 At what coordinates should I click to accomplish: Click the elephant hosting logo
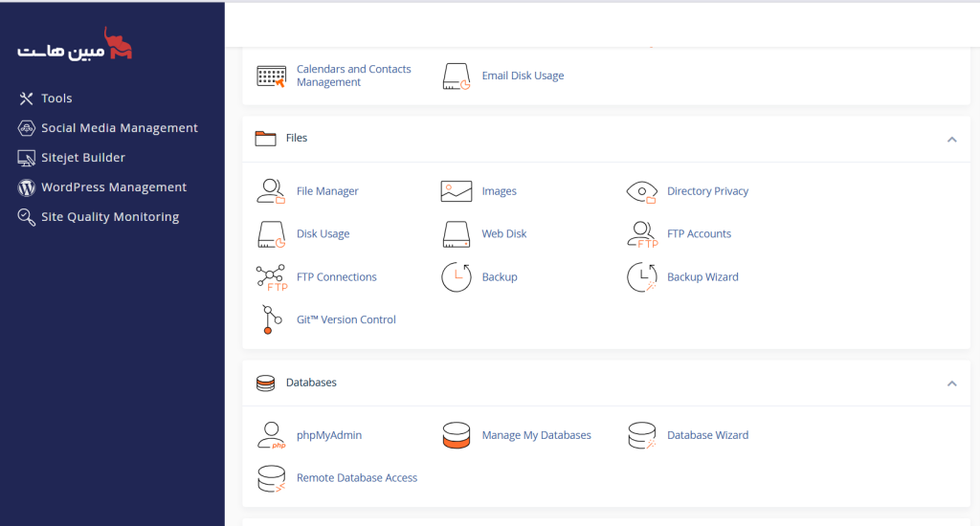tap(75, 44)
